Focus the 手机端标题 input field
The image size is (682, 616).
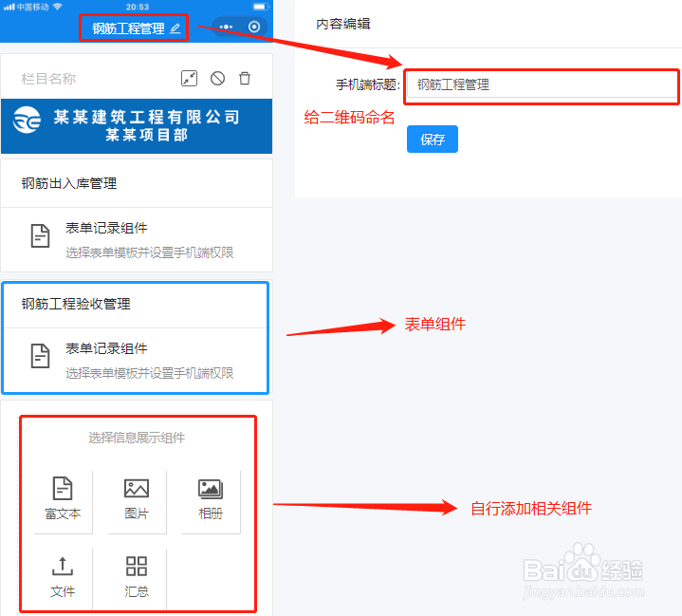pyautogui.click(x=542, y=84)
